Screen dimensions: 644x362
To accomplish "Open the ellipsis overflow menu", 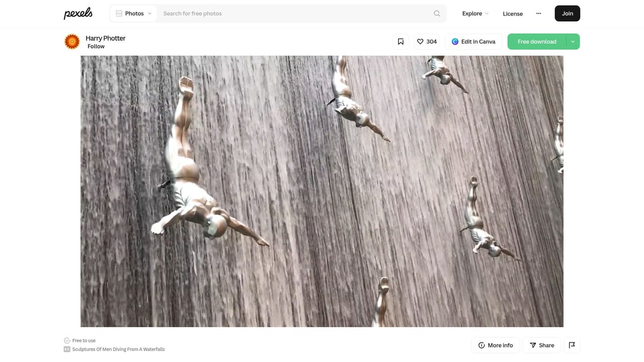I will [538, 13].
